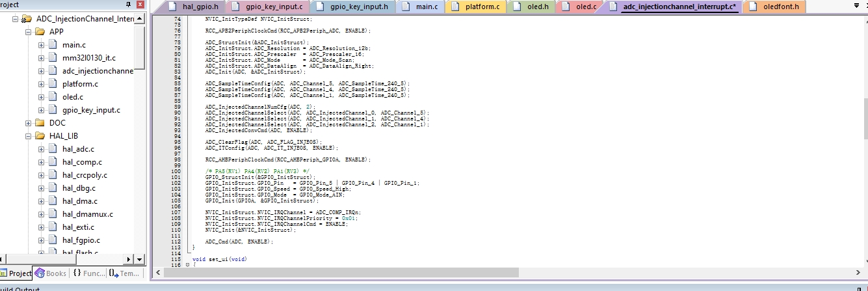
Task: Click the project tree scroll-up arrow
Action: (140, 19)
